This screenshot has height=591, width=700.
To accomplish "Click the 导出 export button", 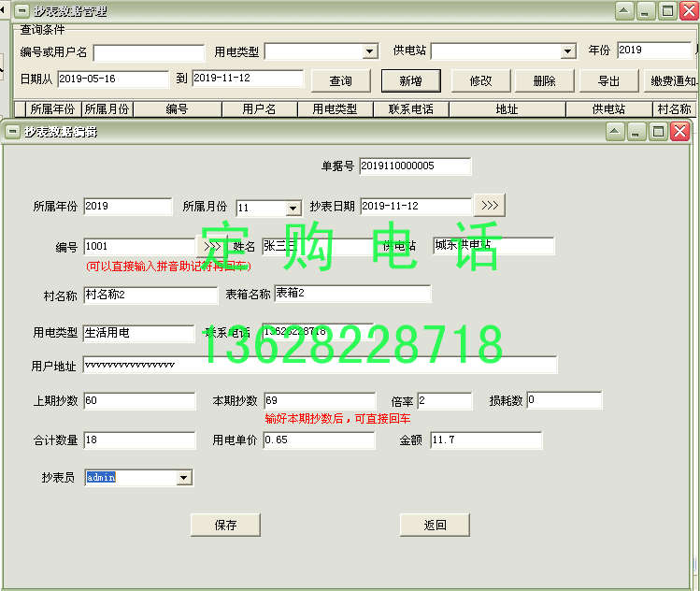I will tap(608, 80).
